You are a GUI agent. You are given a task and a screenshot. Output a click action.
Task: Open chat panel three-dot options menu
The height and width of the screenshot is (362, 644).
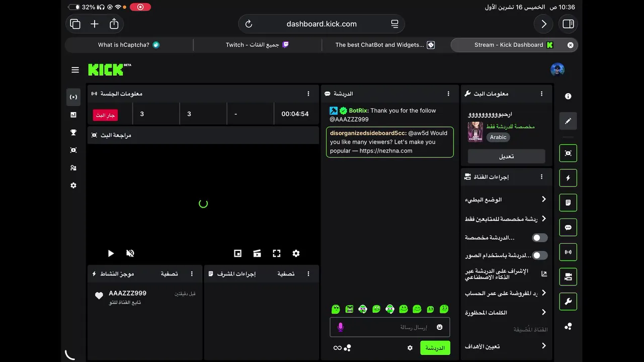pos(448,94)
